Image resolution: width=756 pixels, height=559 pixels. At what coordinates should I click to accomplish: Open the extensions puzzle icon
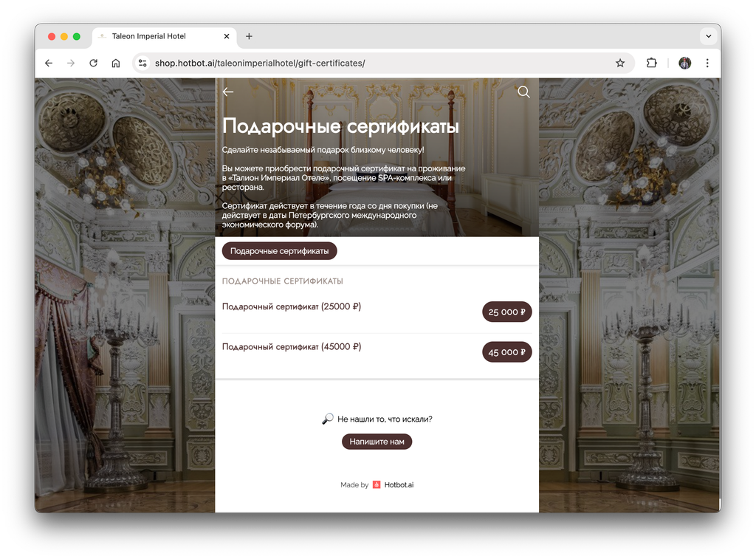[651, 64]
